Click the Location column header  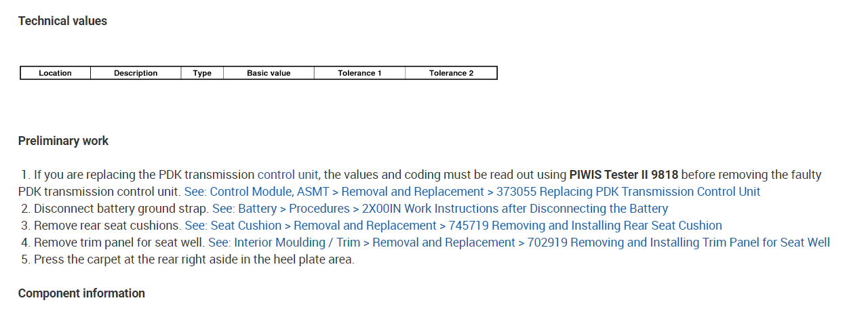[55, 73]
